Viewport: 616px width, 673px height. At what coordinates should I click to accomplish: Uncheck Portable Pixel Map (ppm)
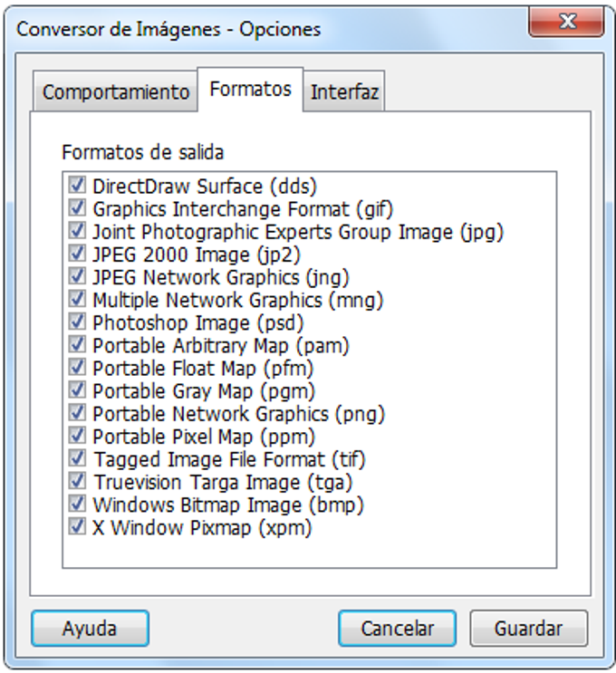click(77, 437)
